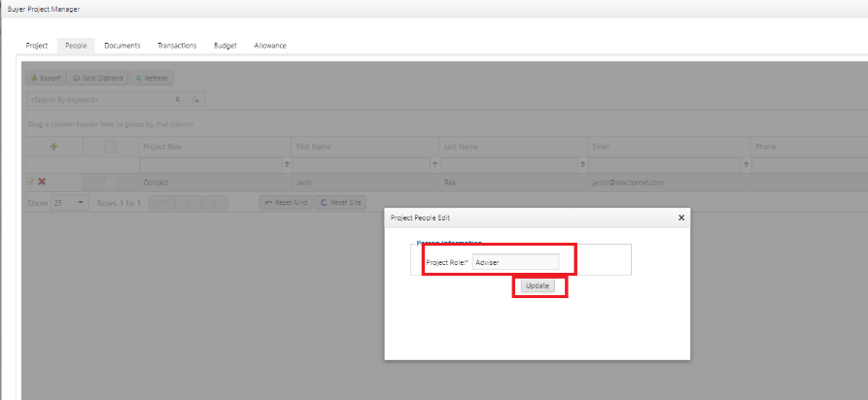Click the Email column filter icon

pos(746,165)
